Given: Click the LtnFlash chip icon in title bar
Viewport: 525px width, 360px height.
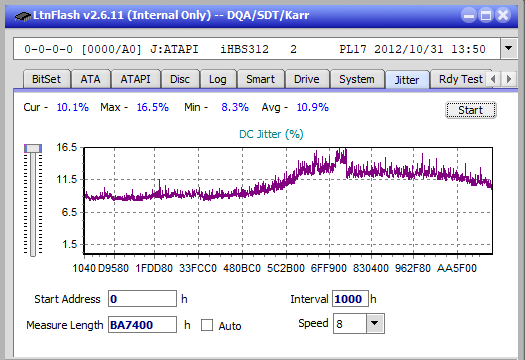Looking at the screenshot, I should 22,15.
